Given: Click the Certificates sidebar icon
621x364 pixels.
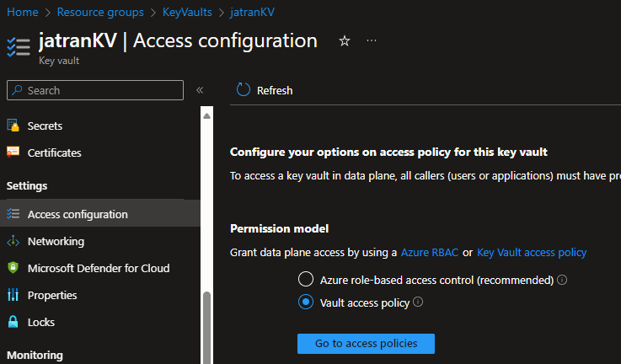Looking at the screenshot, I should click(x=13, y=153).
